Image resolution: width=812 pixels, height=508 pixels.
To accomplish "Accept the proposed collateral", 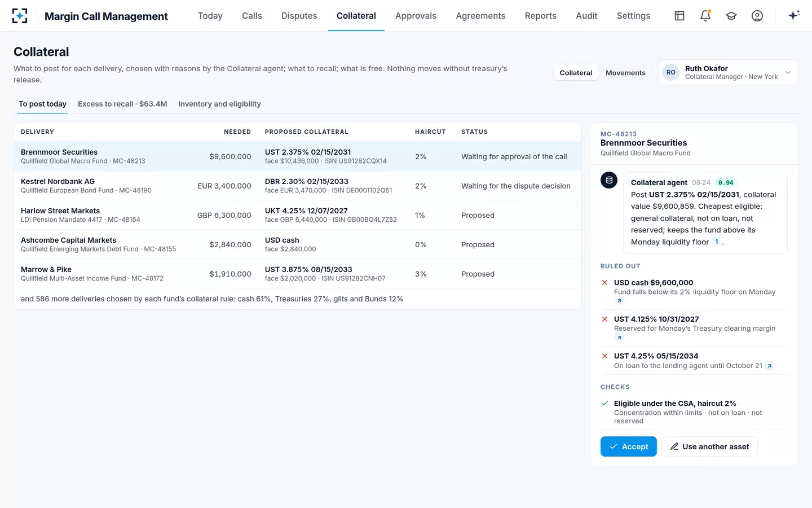I will click(629, 446).
